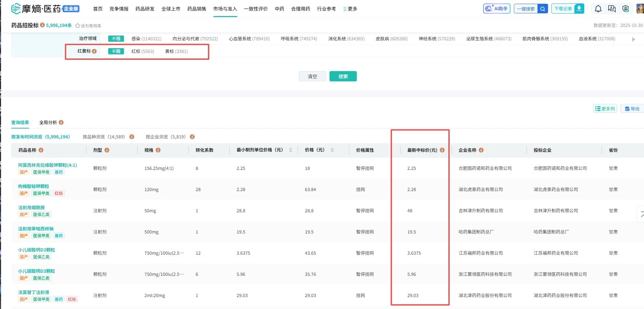644x309 pixels.
Task: Expand the 更多 navigation menu
Action: [350, 9]
